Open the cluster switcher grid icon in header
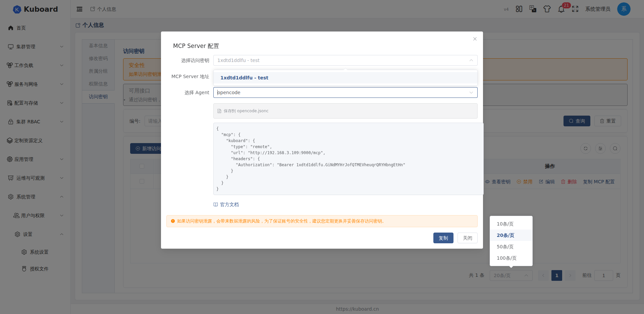Viewport: 644px width, 314px height. [519, 9]
